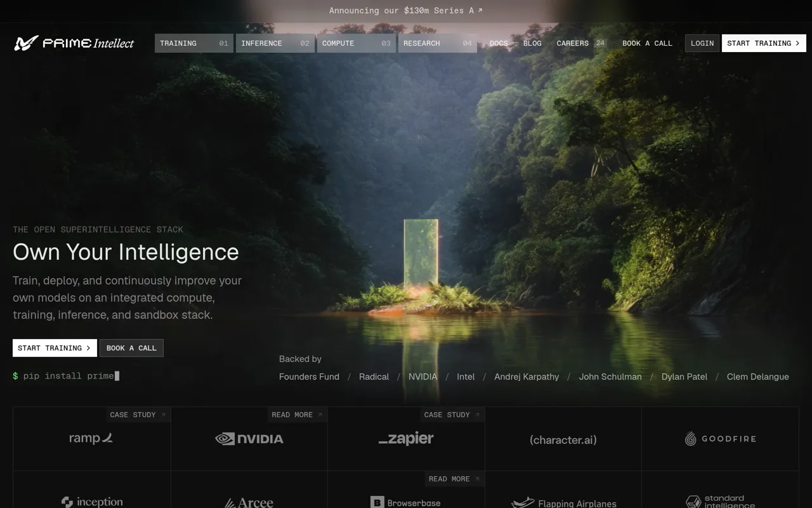This screenshot has width=812, height=508.
Task: Click Clem Delangue backer name
Action: coord(758,377)
